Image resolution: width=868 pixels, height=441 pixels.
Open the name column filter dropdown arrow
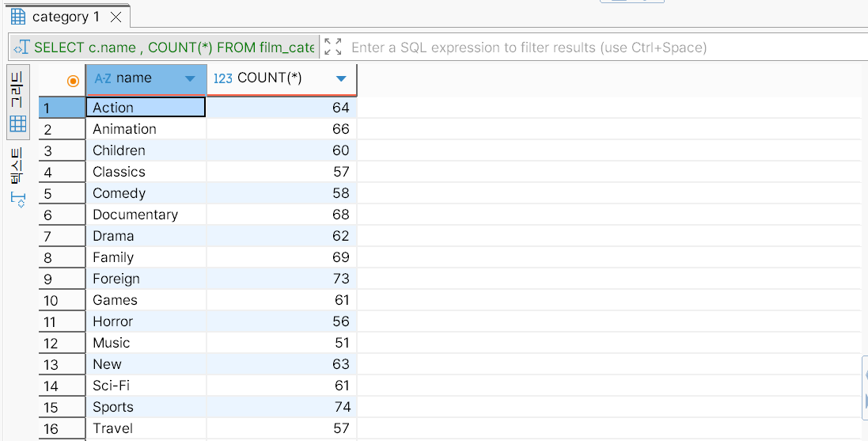190,79
